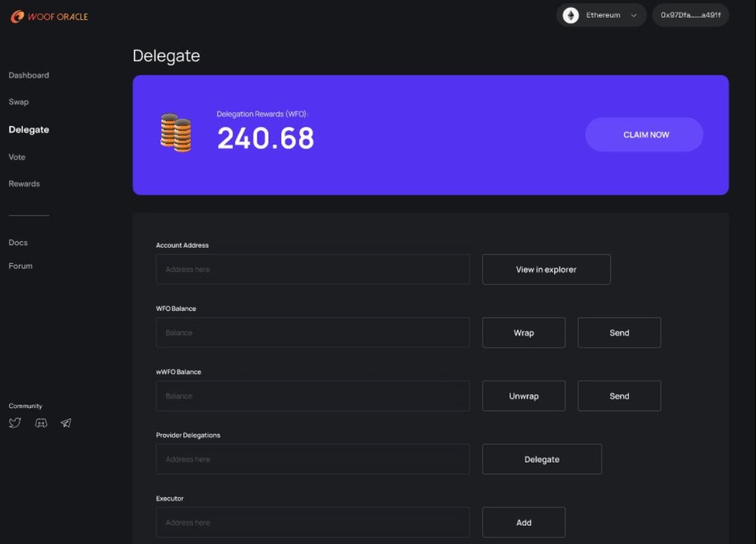Open the Rewards page
This screenshot has height=544, width=756.
pos(24,184)
